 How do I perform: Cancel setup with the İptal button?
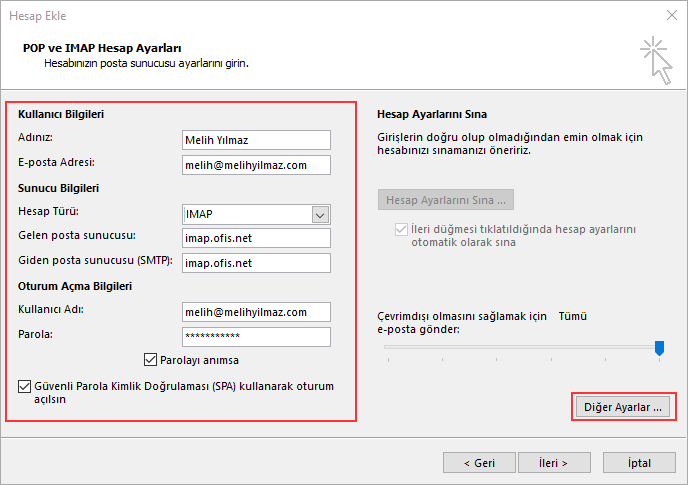[638, 463]
